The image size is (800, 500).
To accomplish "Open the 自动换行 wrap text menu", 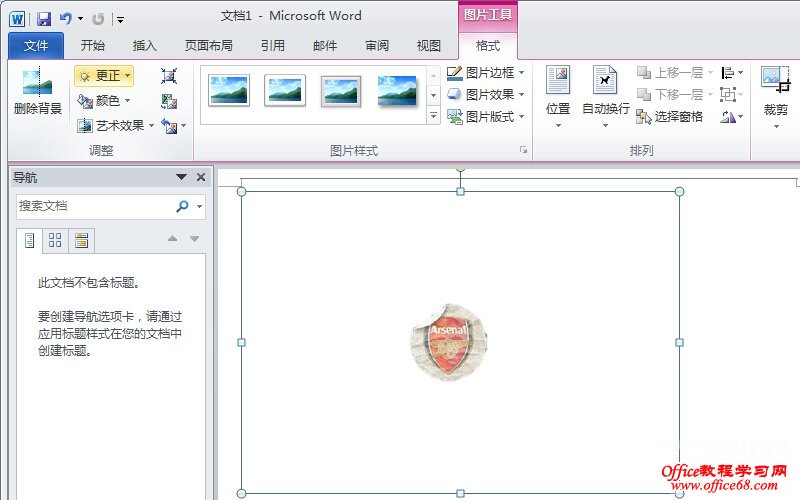I will 606,97.
